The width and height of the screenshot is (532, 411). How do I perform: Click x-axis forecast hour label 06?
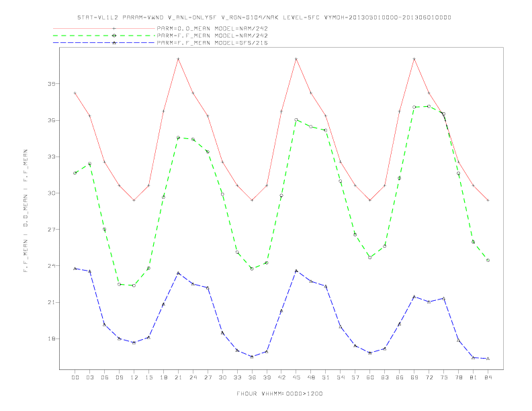pyautogui.click(x=105, y=377)
